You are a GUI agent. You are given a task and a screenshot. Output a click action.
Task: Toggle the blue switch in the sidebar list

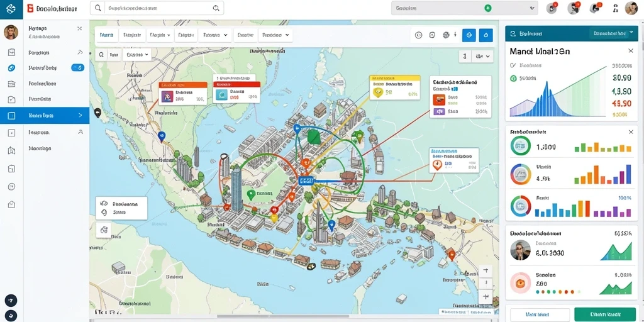(77, 68)
